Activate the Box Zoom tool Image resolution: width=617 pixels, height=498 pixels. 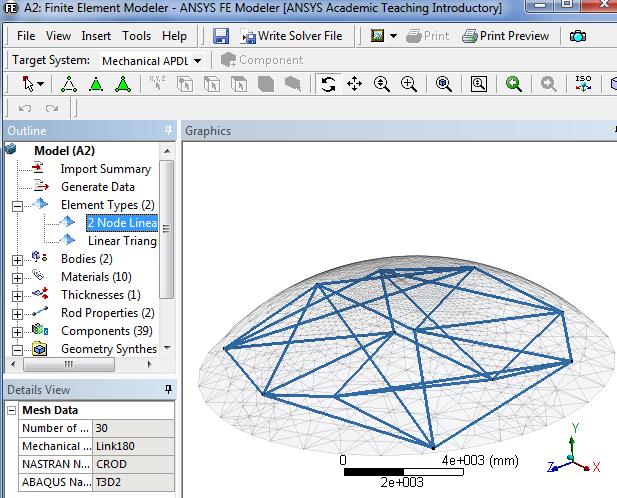[409, 84]
